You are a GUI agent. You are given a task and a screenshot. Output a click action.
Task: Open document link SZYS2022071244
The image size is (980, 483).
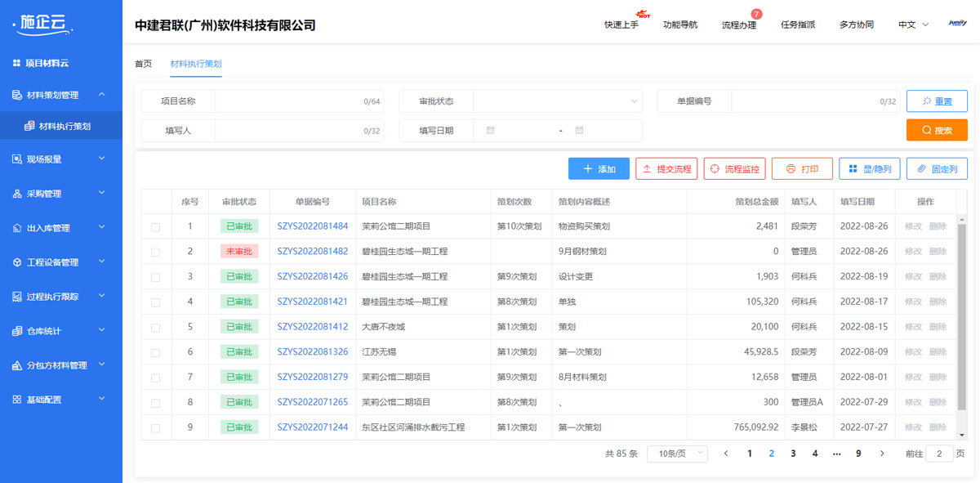(x=313, y=427)
